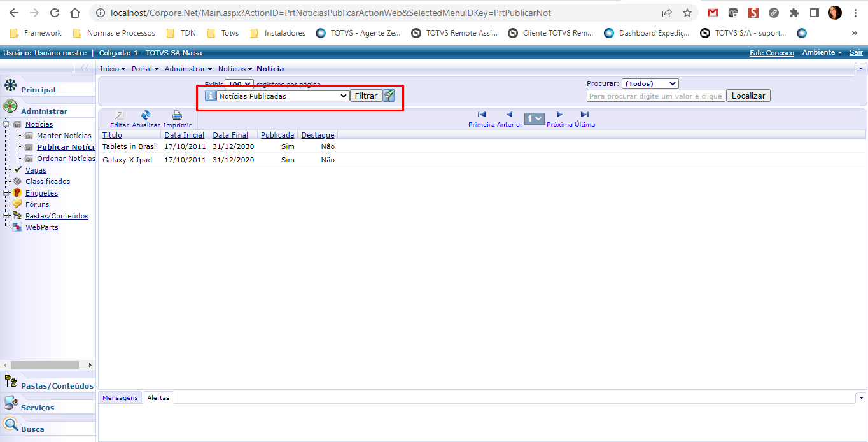Click the Principal snowflake icon
The height and width of the screenshot is (442, 868).
(10, 86)
